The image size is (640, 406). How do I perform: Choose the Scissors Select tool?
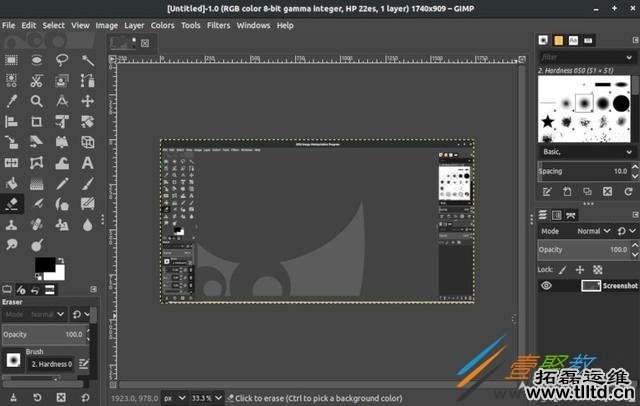(37, 81)
